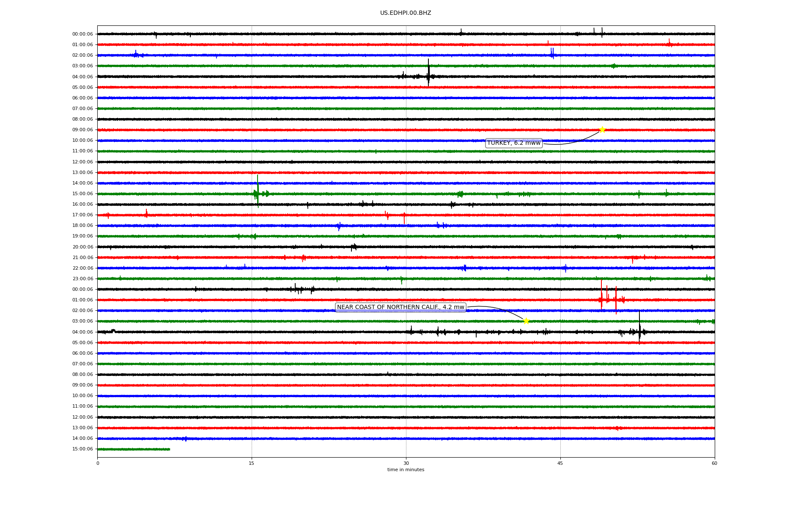812x508 pixels.
Task: Click the x-axis tick label 0
Action: tap(98, 463)
